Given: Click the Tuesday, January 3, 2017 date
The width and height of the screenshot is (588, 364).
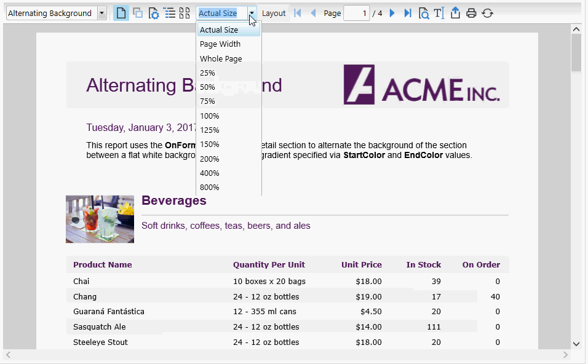Looking at the screenshot, I should tap(141, 127).
